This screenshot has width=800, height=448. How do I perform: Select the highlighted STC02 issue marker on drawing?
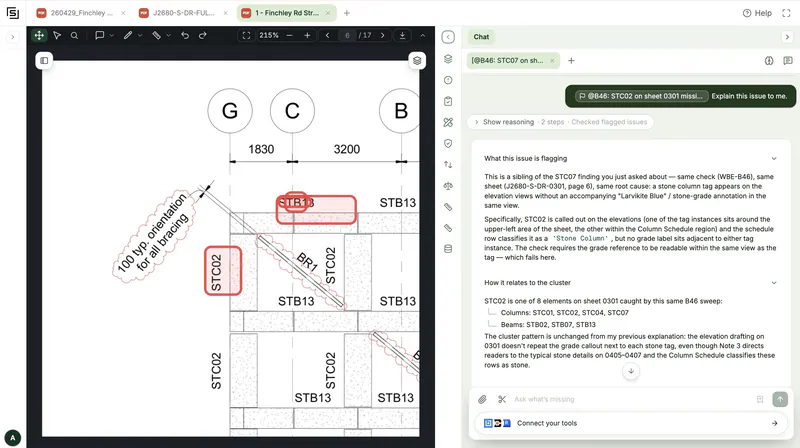223,271
